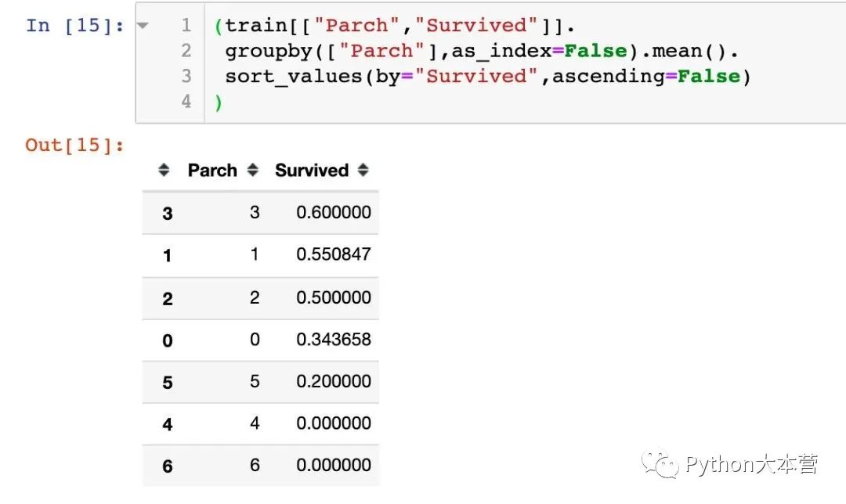
Task: Collapse cell 15 with the arrow toggle
Action: pyautogui.click(x=143, y=25)
